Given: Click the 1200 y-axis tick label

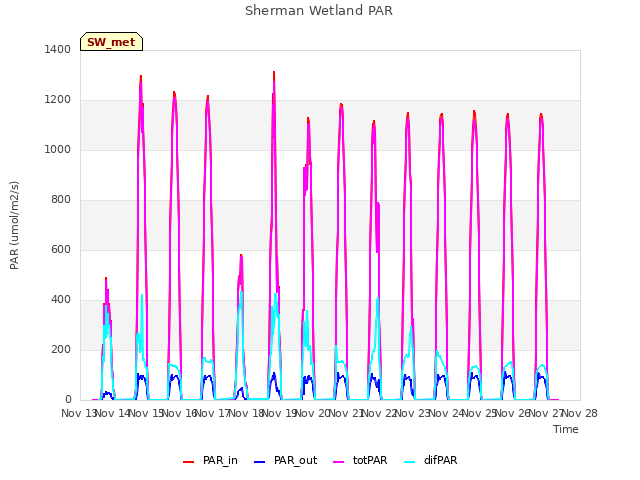Looking at the screenshot, I should [x=58, y=100].
